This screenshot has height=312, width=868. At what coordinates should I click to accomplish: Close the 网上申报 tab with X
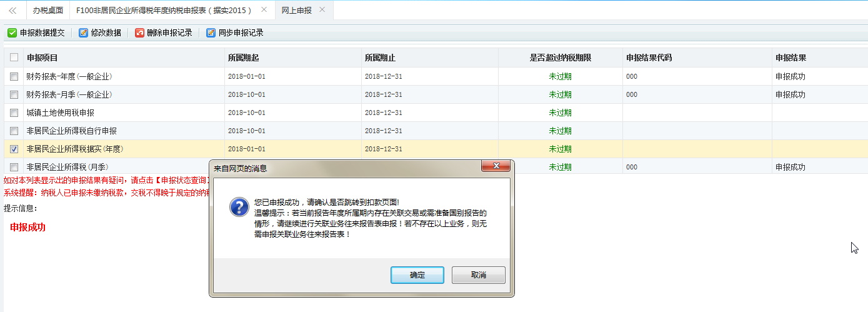322,10
